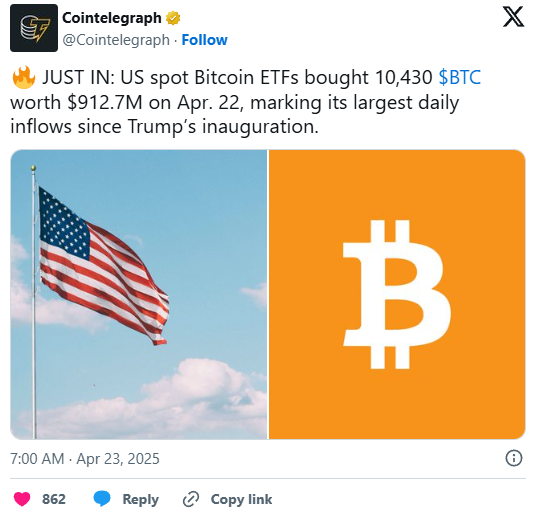Open the $BTC cashtag link
Image resolution: width=533 pixels, height=512 pixels.
tap(460, 77)
